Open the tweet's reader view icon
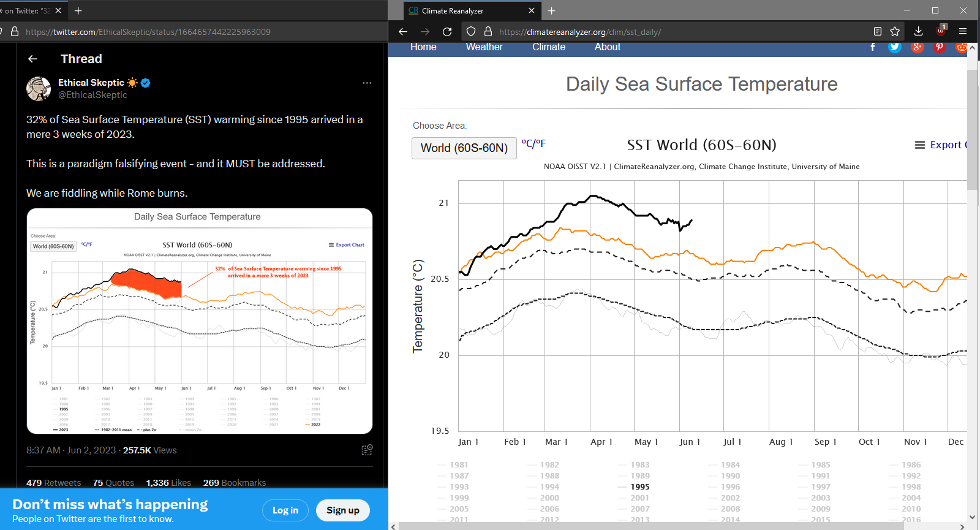This screenshot has height=530, width=980. pyautogui.click(x=367, y=450)
